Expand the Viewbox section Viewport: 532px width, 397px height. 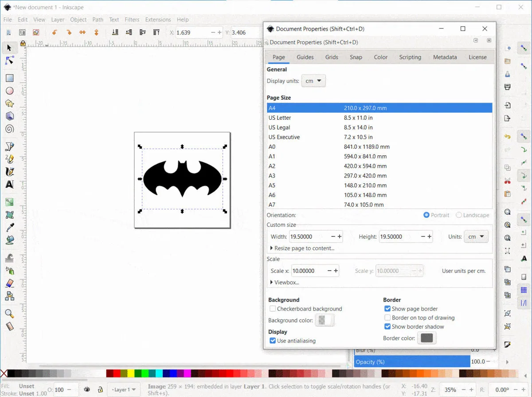[x=284, y=282]
